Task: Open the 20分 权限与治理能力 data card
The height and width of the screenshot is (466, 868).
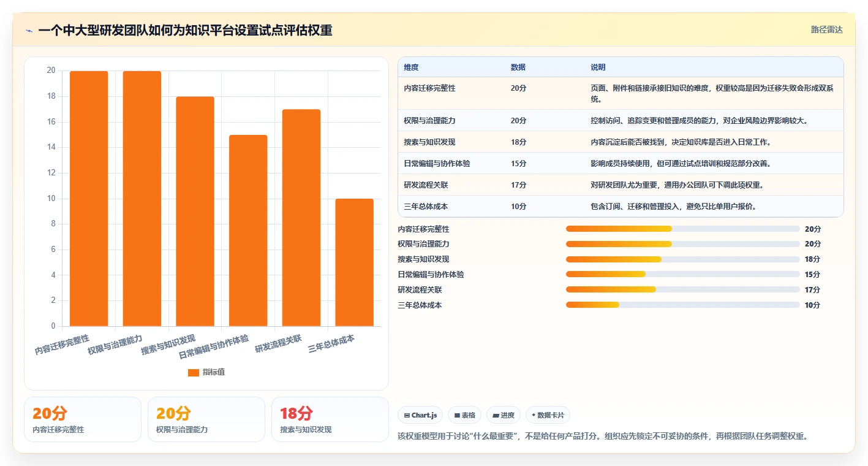Action: 206,419
